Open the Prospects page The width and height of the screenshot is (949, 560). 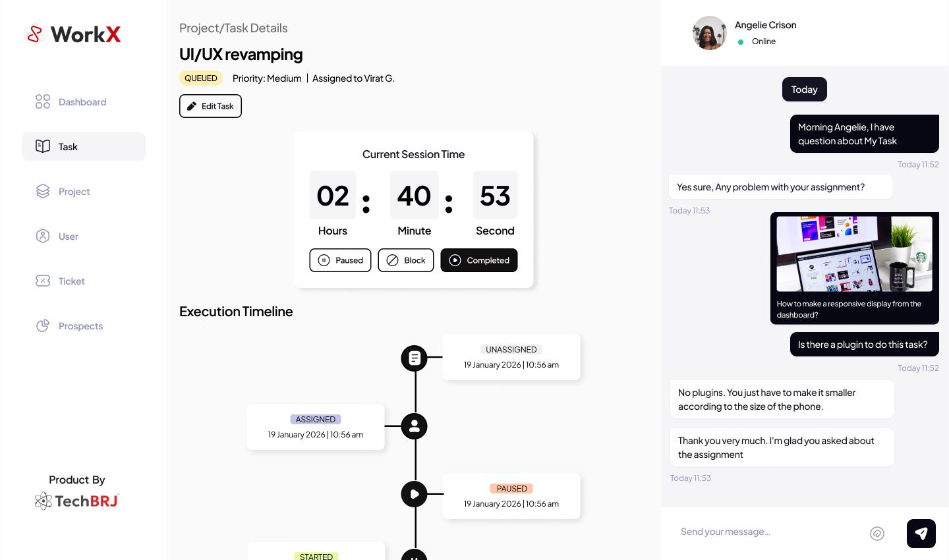point(80,326)
